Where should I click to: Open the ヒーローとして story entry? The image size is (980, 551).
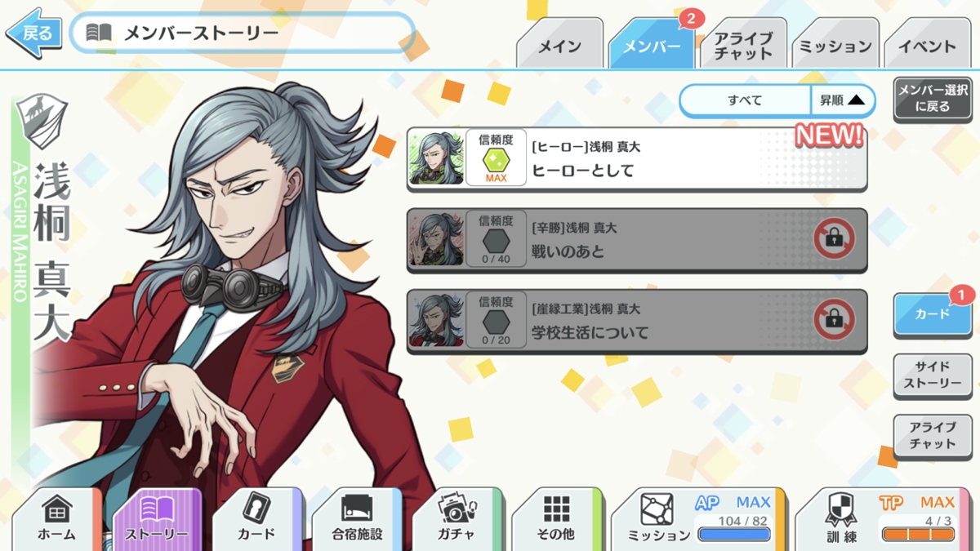pos(637,158)
